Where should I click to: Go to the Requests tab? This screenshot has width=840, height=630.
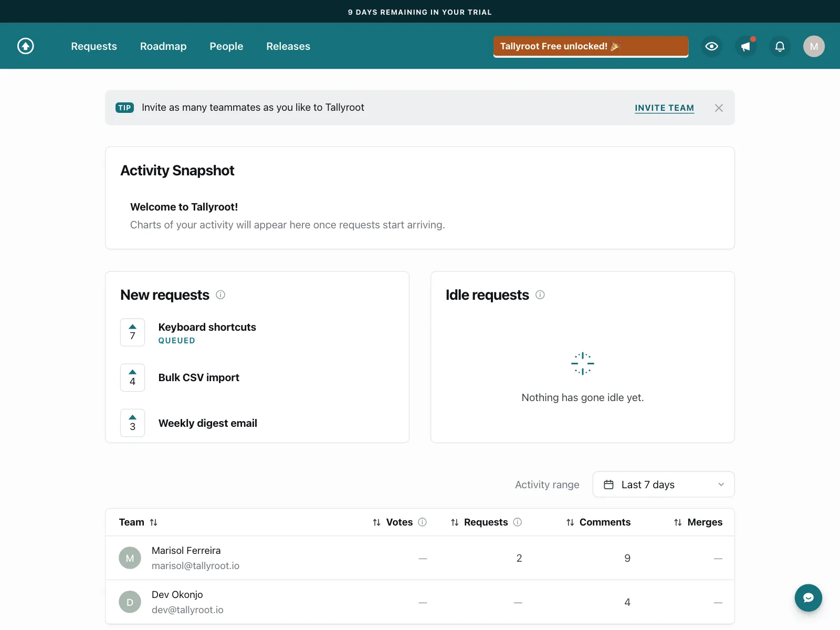94,46
